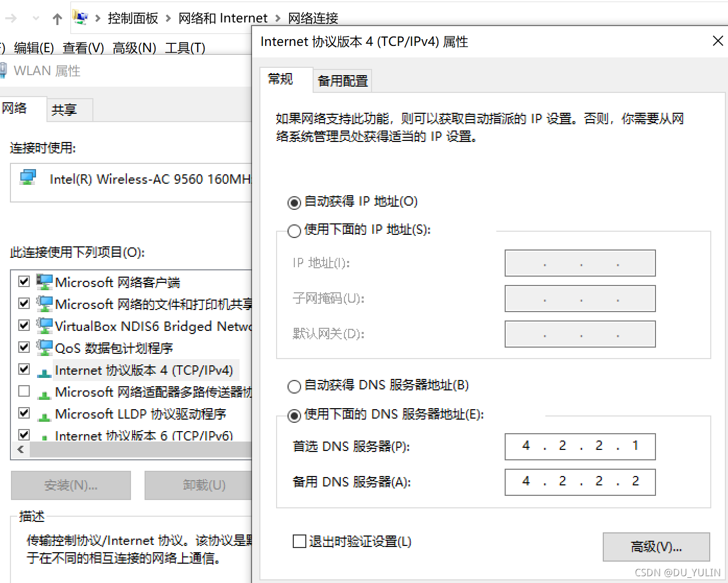Click left scroll arrow in items list
Viewport: 728px width, 583px height.
tap(21, 449)
